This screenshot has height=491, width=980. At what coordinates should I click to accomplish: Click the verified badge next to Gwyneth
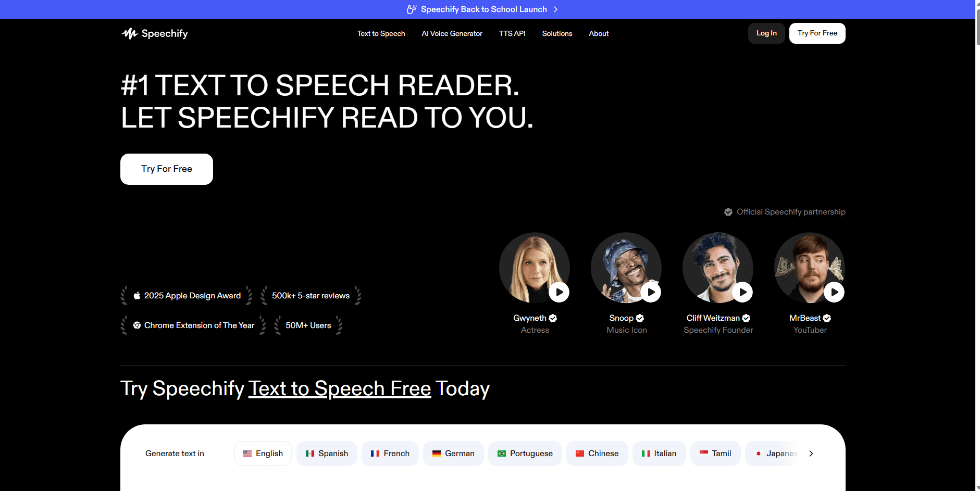553,318
